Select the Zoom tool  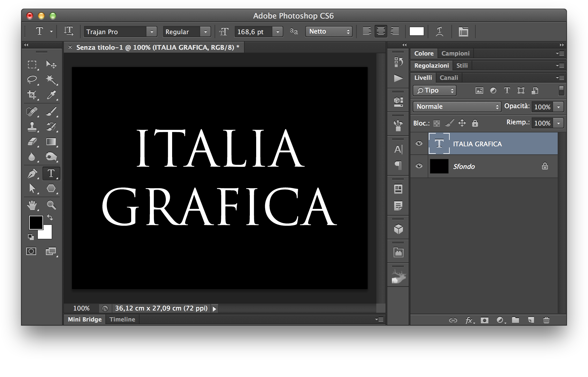tap(51, 205)
